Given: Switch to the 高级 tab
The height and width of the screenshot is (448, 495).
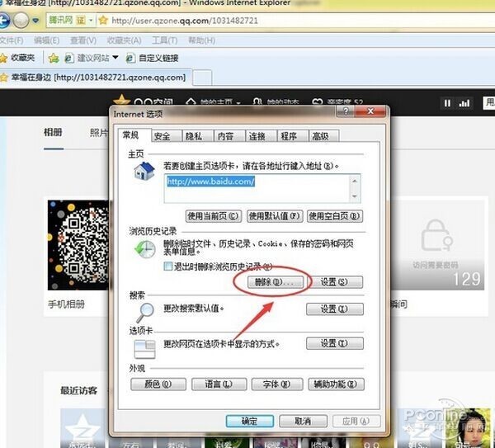Looking at the screenshot, I should tap(320, 136).
